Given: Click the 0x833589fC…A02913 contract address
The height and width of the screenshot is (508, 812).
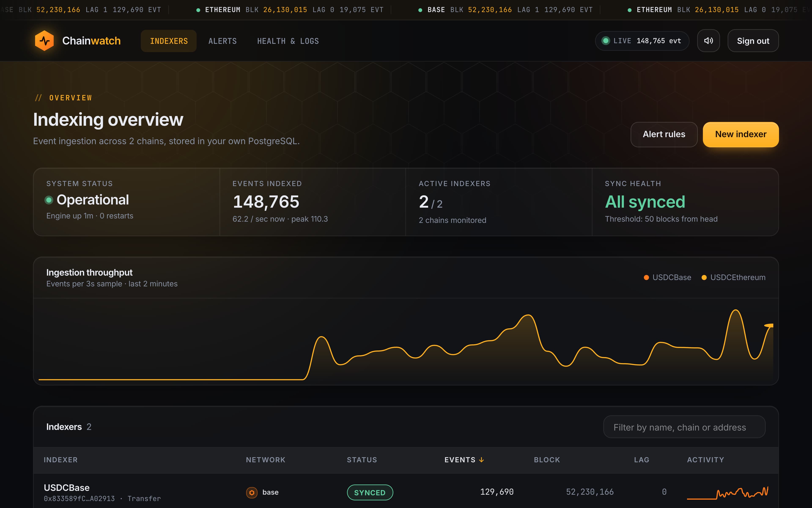Looking at the screenshot, I should [79, 499].
